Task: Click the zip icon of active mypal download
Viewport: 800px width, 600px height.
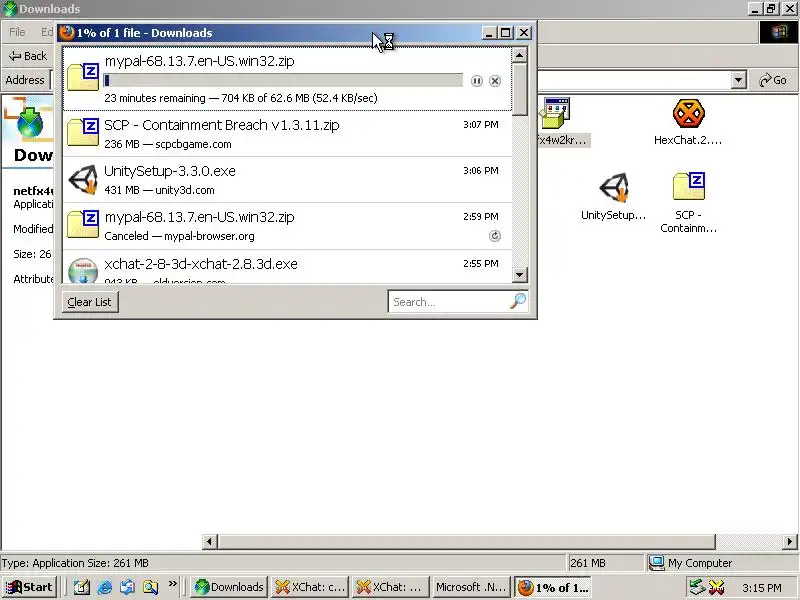Action: (83, 77)
